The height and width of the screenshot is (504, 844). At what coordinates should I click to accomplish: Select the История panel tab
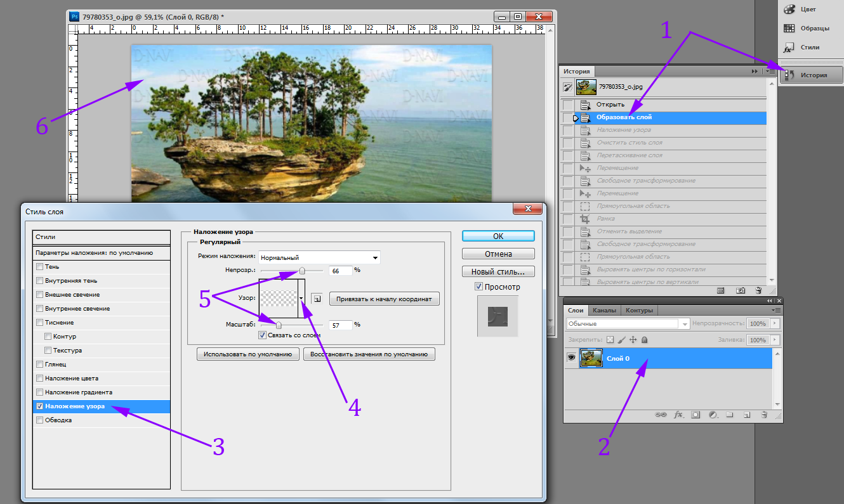(577, 72)
